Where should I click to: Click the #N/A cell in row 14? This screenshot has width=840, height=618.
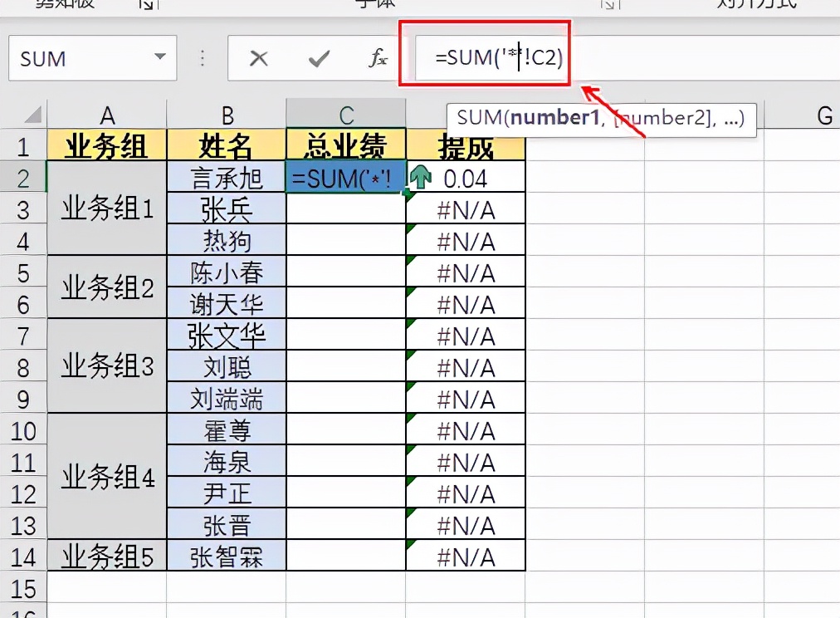tap(466, 556)
